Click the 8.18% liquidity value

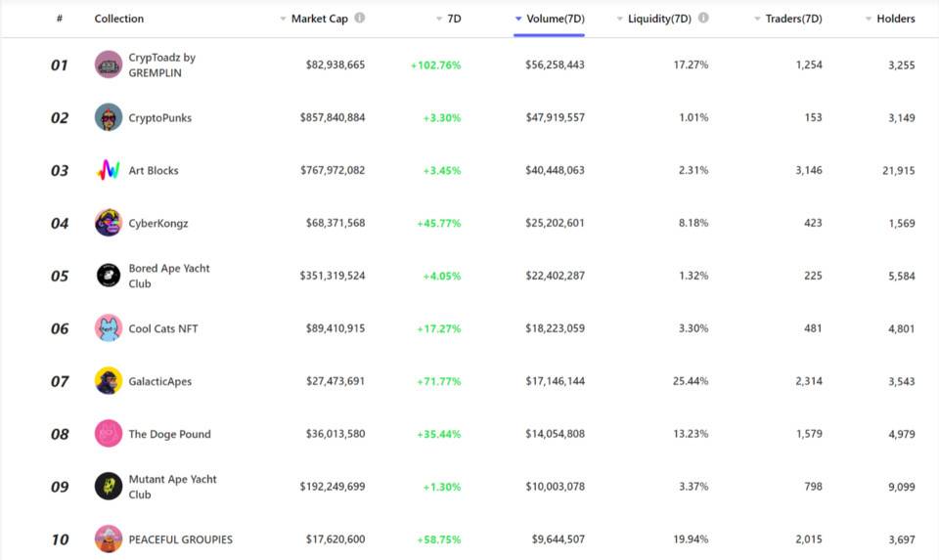(693, 223)
